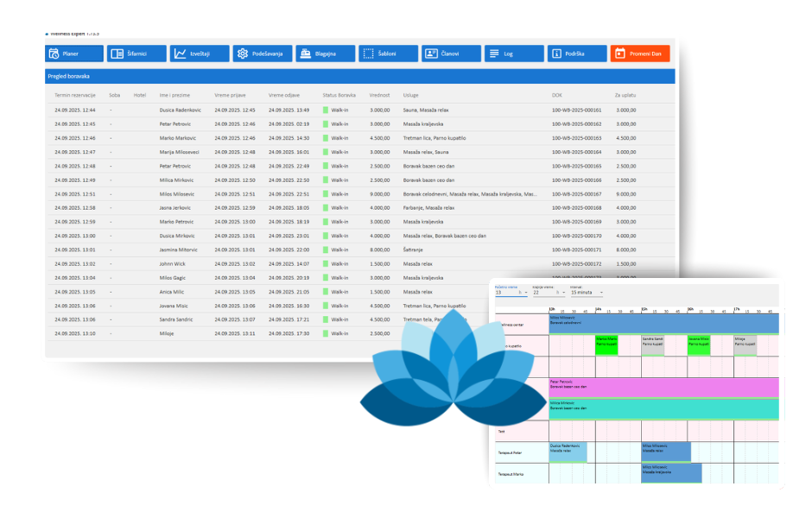Open Podešavanja gear icon
Viewport: 812px width, 518px height.
(x=243, y=54)
